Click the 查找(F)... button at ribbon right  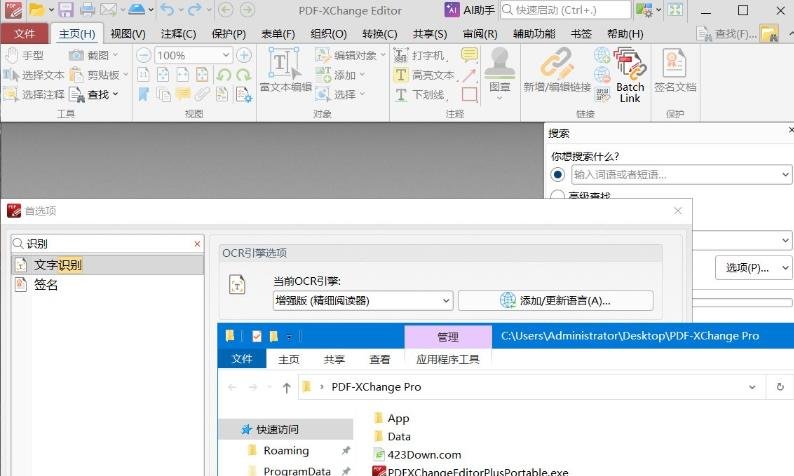point(727,33)
